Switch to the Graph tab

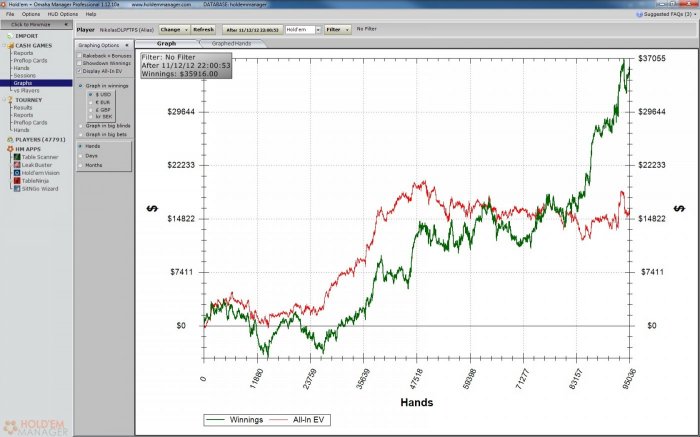coord(167,44)
